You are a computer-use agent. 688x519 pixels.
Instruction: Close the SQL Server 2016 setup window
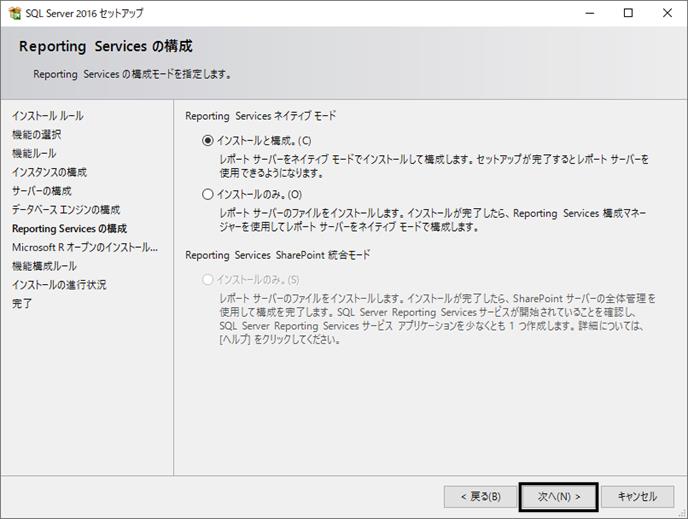[667, 13]
